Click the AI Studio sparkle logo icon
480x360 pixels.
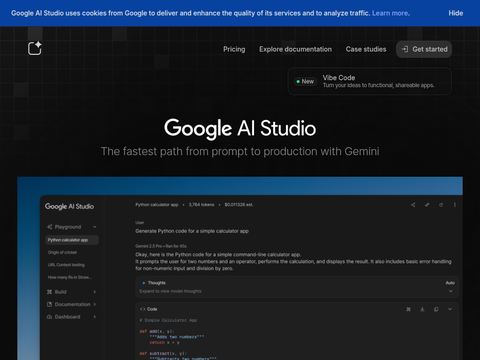point(35,48)
